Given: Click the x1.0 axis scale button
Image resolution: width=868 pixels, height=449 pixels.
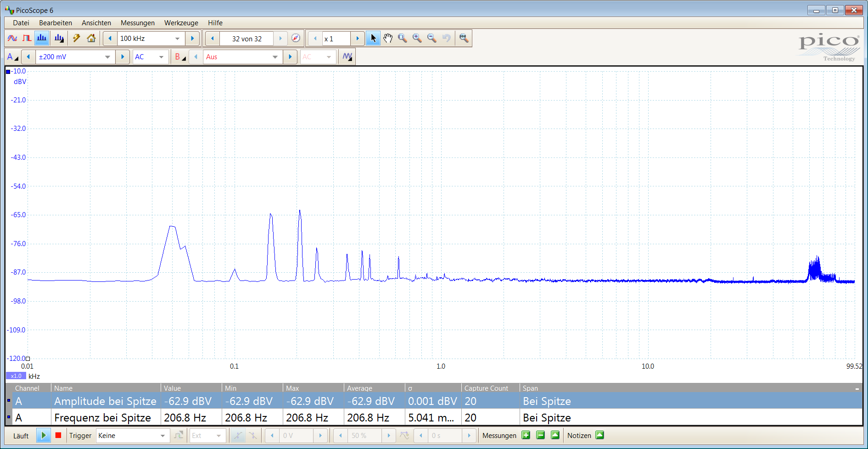Looking at the screenshot, I should click(x=16, y=376).
